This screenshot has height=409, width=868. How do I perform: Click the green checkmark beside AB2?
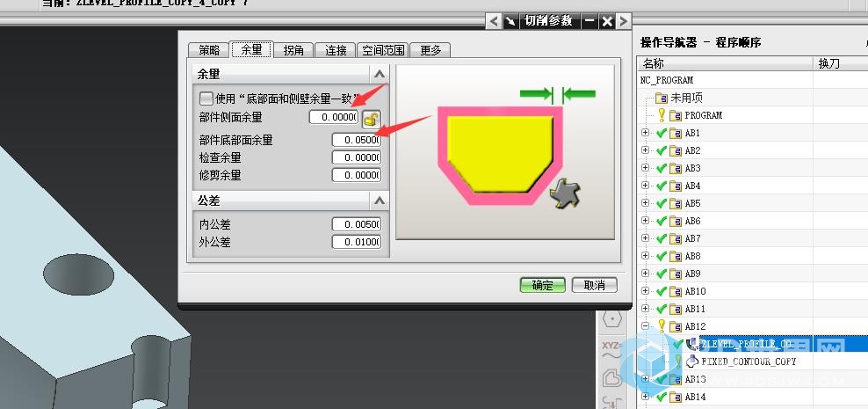(661, 150)
